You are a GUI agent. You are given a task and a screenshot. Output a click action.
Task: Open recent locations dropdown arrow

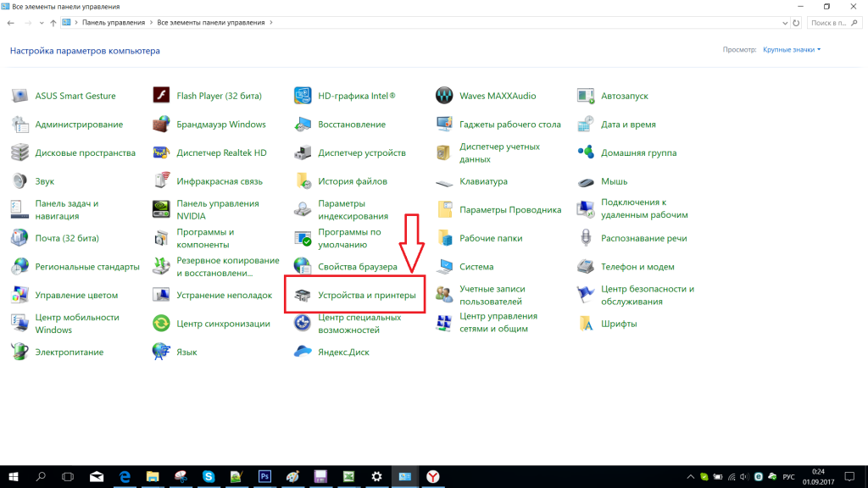pyautogui.click(x=42, y=23)
